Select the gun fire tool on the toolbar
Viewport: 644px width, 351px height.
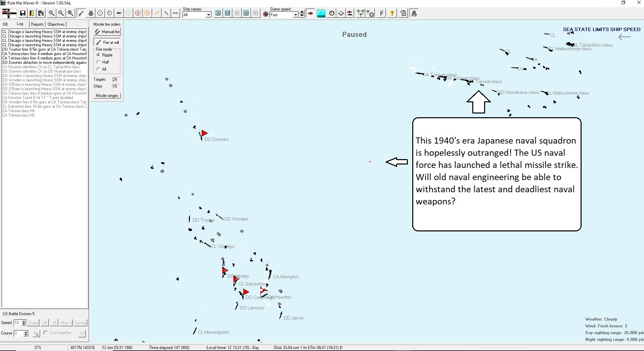[81, 13]
